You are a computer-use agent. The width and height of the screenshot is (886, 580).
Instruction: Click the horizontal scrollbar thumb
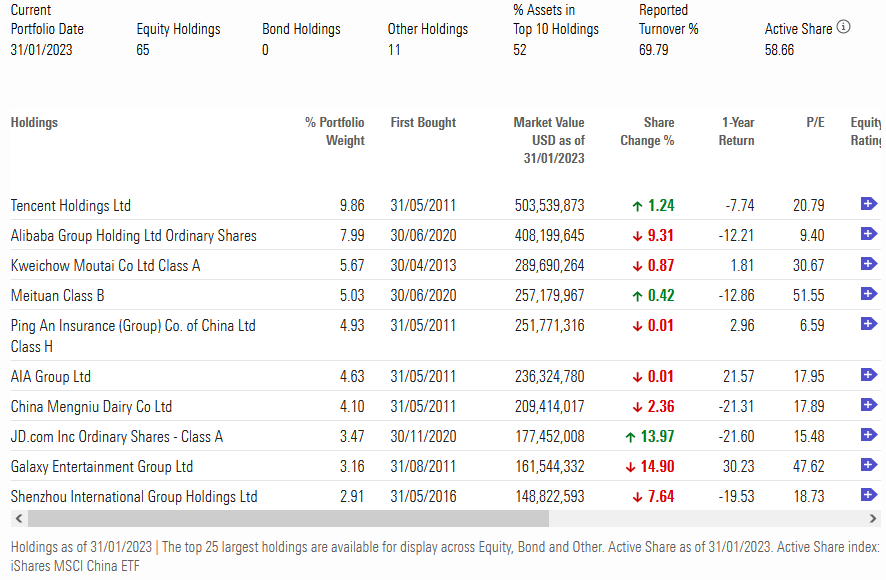[x=288, y=519]
